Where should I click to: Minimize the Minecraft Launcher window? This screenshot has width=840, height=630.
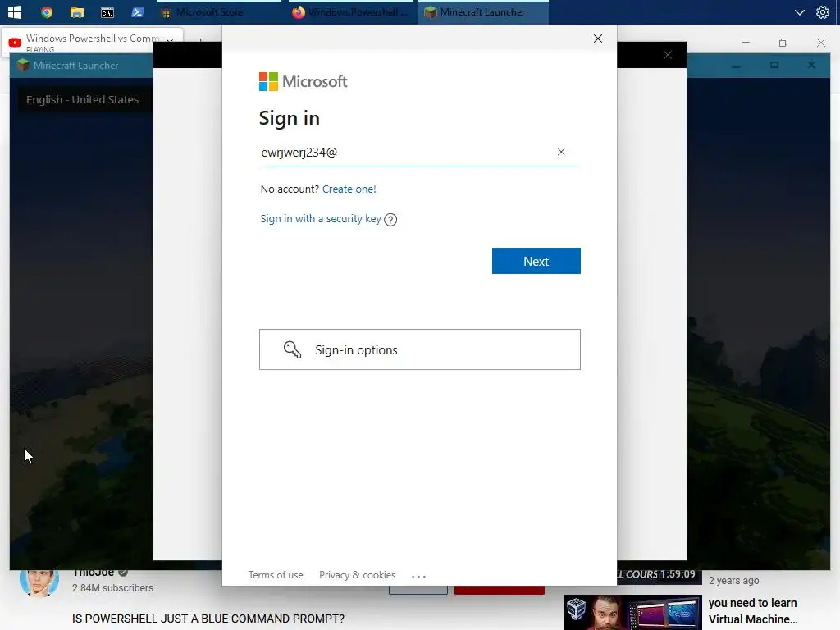[x=736, y=66]
